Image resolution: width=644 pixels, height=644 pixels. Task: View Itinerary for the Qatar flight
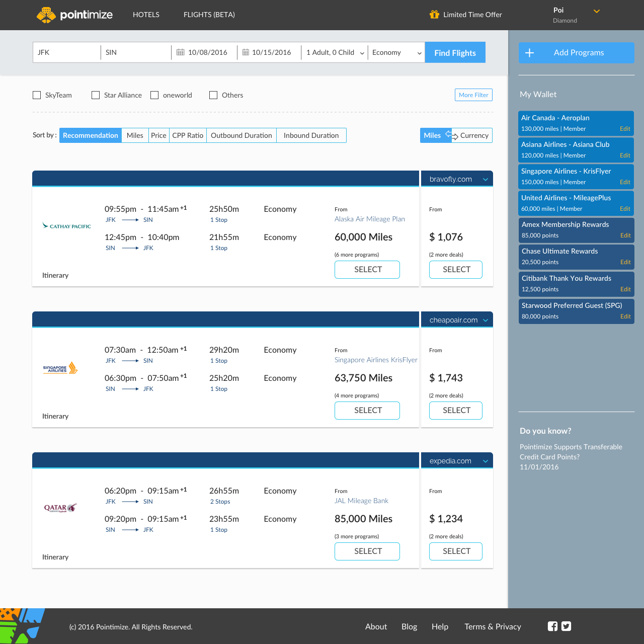tap(55, 557)
